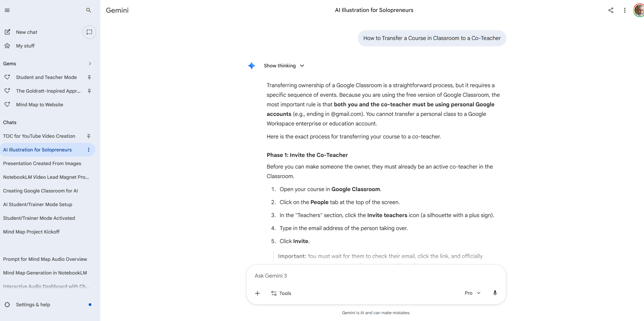The image size is (644, 321).
Task: Expand the Gems section arrow
Action: point(90,64)
